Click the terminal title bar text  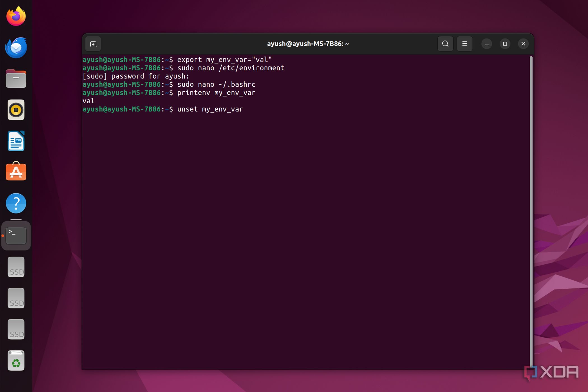pos(308,44)
